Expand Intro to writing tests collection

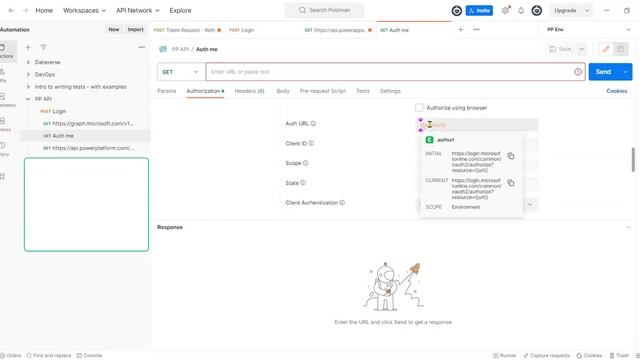tap(28, 87)
